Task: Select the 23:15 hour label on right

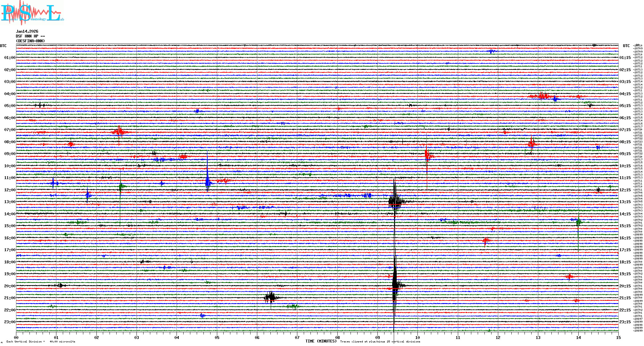Action: tap(625, 322)
